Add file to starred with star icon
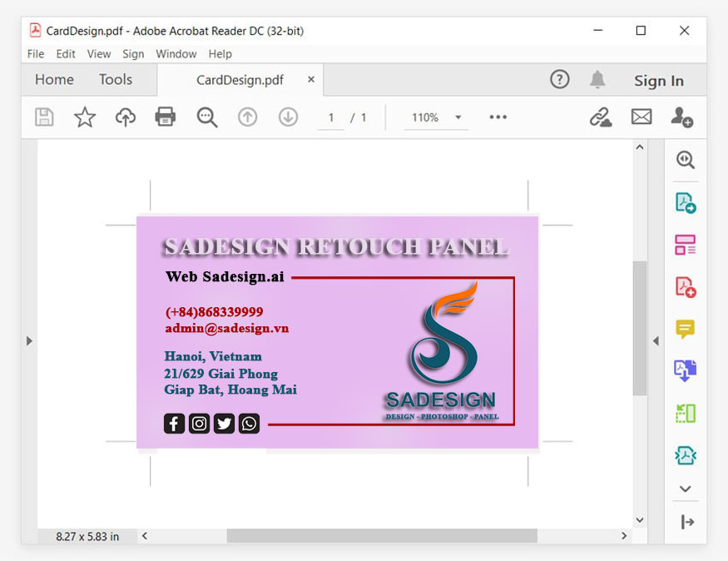 tap(85, 117)
